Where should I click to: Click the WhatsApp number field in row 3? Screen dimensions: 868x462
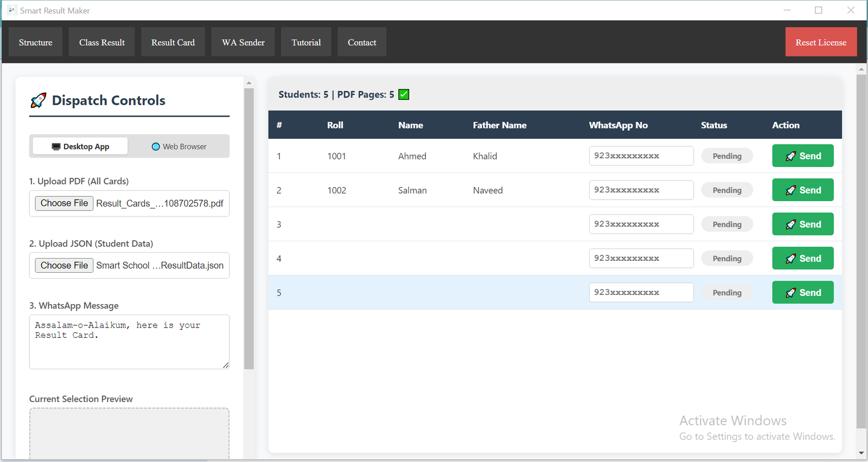pos(641,224)
